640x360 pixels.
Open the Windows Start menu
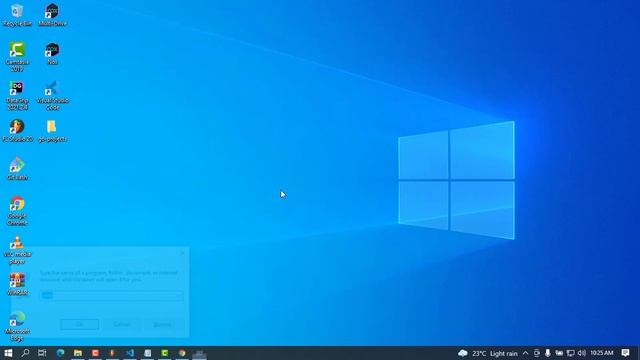click(x=8, y=353)
